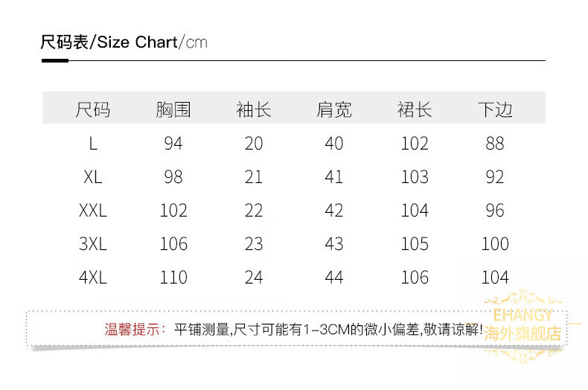The width and height of the screenshot is (588, 390).
Task: Select the 肩宽 column header
Action: (333, 110)
